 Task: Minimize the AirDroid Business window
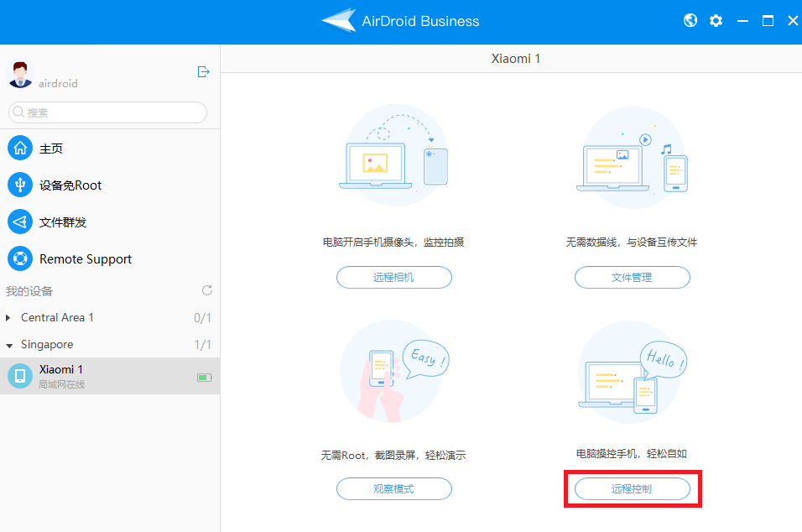tap(742, 21)
